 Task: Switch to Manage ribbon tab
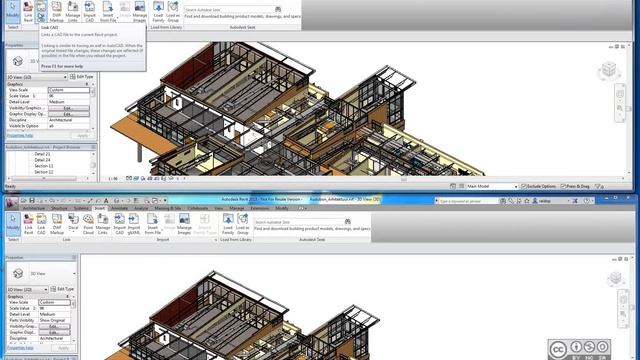(237, 208)
